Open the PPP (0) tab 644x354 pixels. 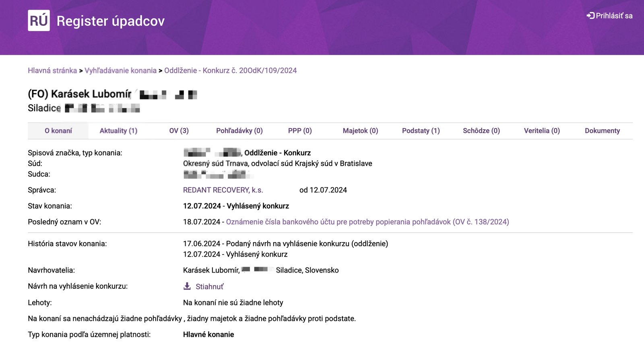pyautogui.click(x=300, y=131)
